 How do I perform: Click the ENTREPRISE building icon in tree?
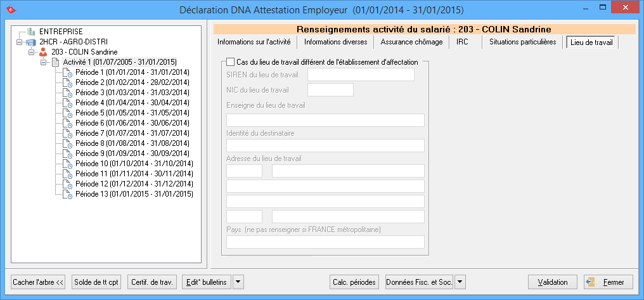pyautogui.click(x=31, y=32)
